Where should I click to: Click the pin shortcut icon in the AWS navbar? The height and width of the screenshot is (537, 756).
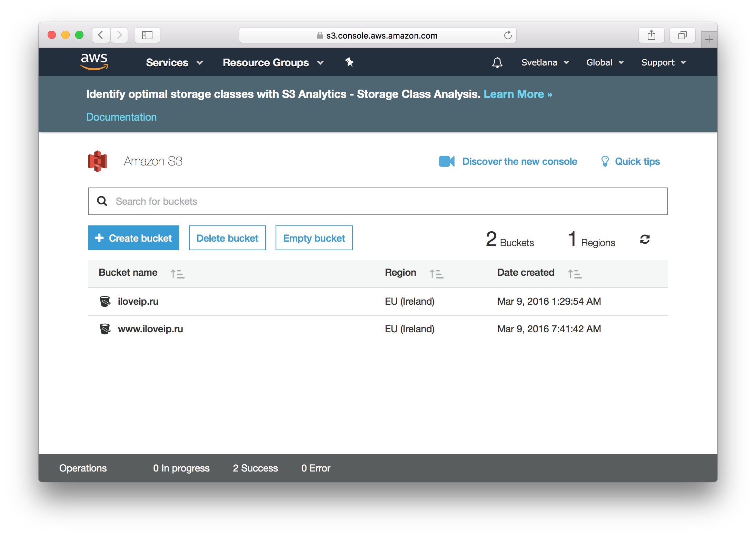click(x=349, y=62)
